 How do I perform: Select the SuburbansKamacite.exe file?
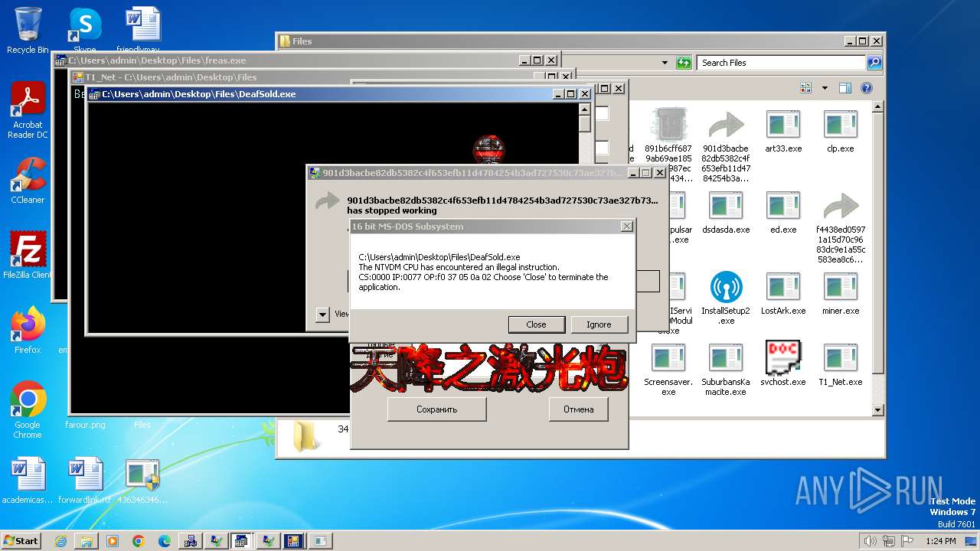(726, 369)
